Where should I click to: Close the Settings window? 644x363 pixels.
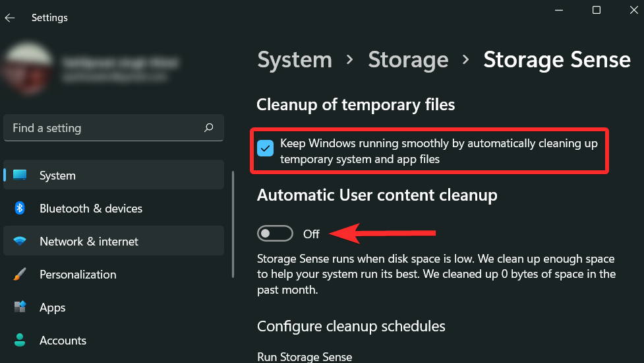632,10
